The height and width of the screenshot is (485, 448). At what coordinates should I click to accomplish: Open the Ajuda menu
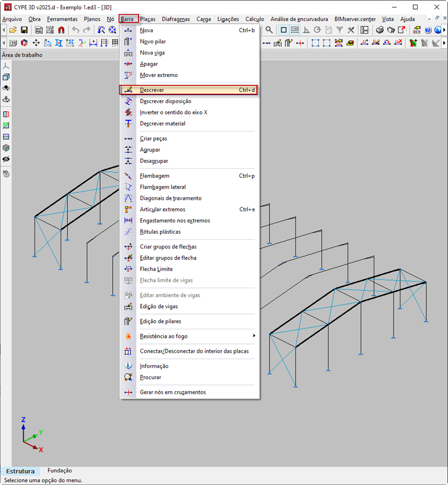408,19
